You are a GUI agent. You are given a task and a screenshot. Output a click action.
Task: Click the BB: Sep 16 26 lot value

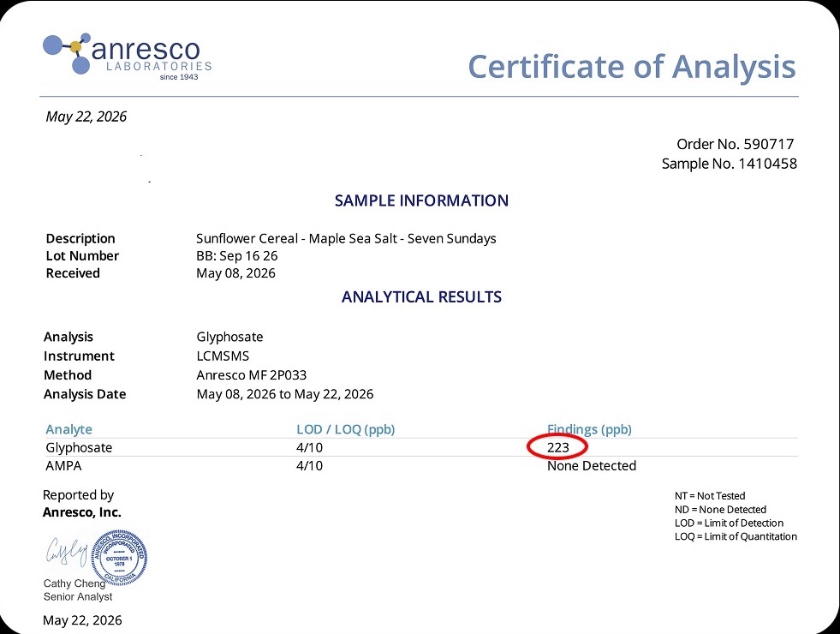[237, 255]
